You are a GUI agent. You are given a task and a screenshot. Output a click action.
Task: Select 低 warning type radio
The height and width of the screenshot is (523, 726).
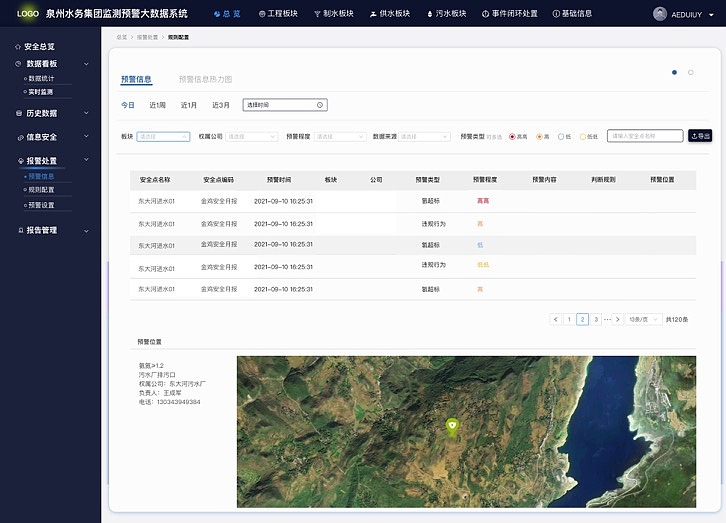point(561,137)
